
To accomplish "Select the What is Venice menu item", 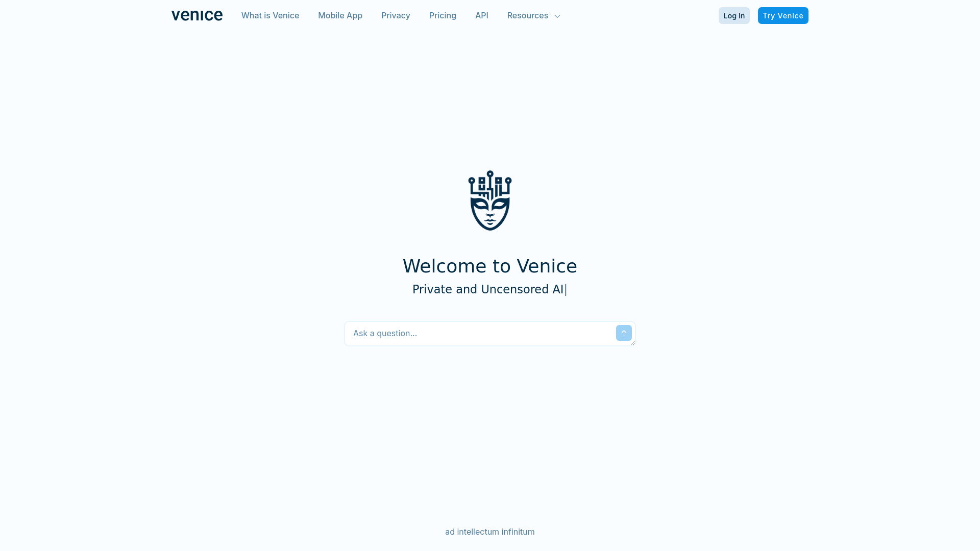I will (270, 15).
